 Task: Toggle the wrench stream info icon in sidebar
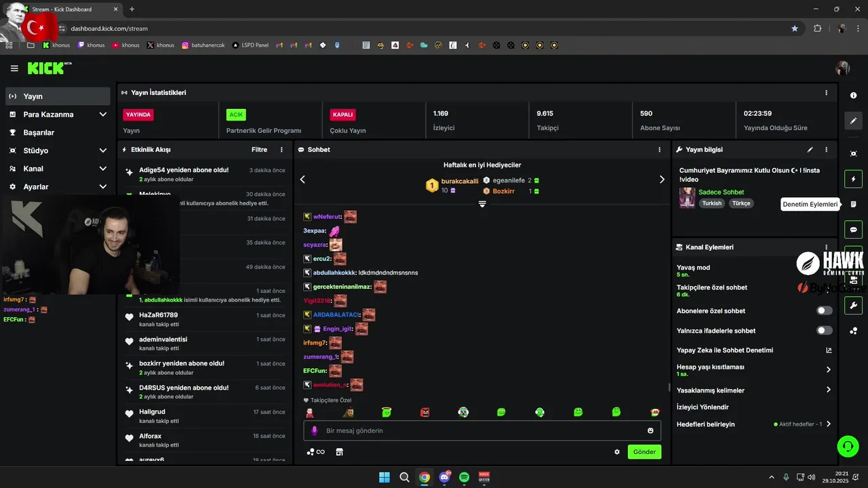tap(854, 305)
